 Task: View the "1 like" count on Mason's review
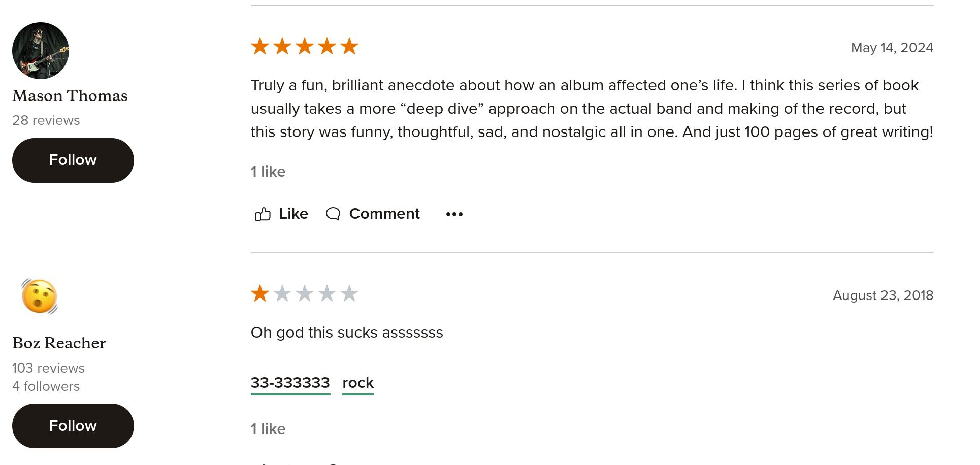coord(268,172)
